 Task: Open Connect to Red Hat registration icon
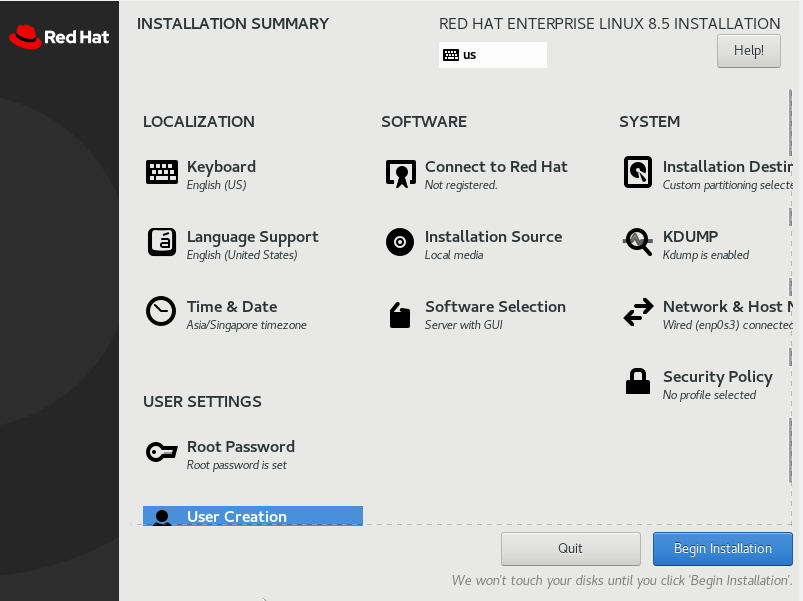click(400, 173)
